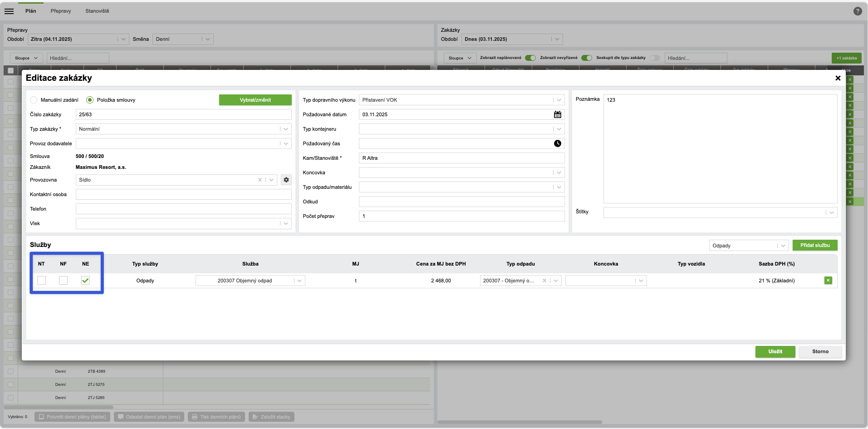Click Potvrdit denní plány (tablet) button

(73, 417)
